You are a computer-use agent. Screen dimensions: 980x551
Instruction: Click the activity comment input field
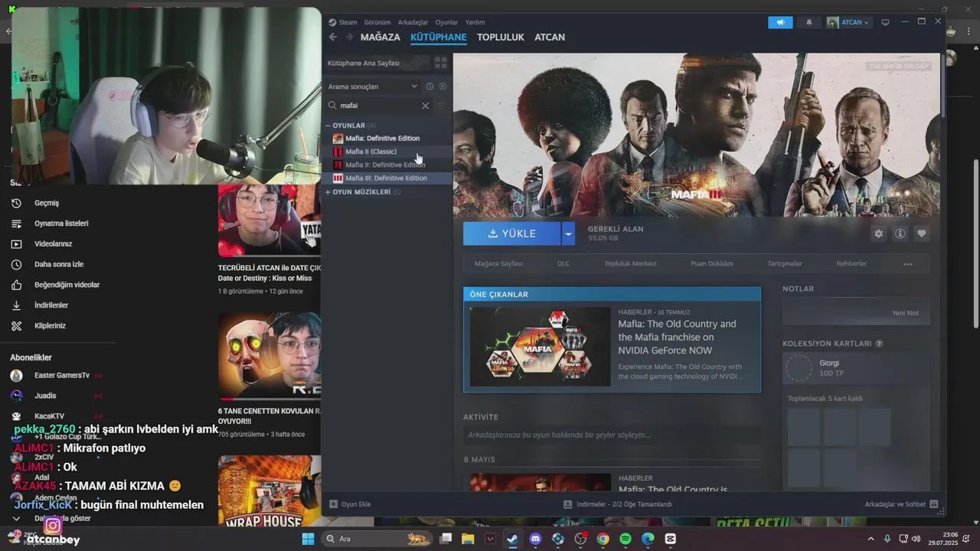(612, 435)
